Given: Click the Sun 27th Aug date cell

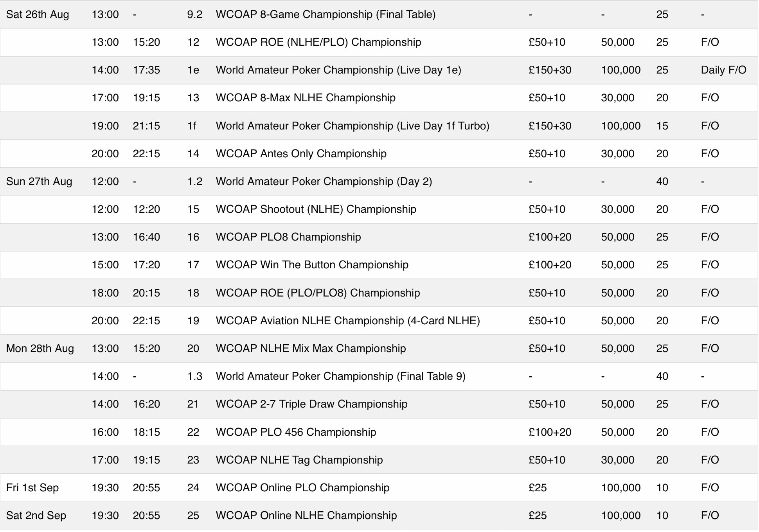Looking at the screenshot, I should (39, 182).
